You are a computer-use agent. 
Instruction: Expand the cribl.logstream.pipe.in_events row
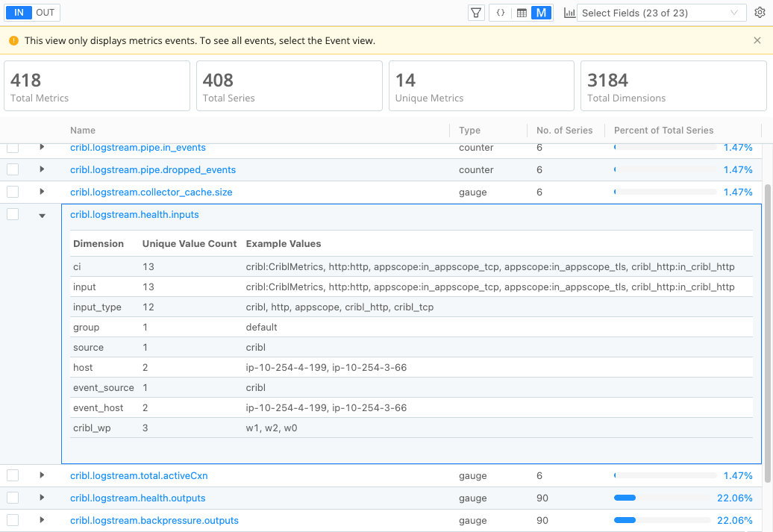point(42,147)
